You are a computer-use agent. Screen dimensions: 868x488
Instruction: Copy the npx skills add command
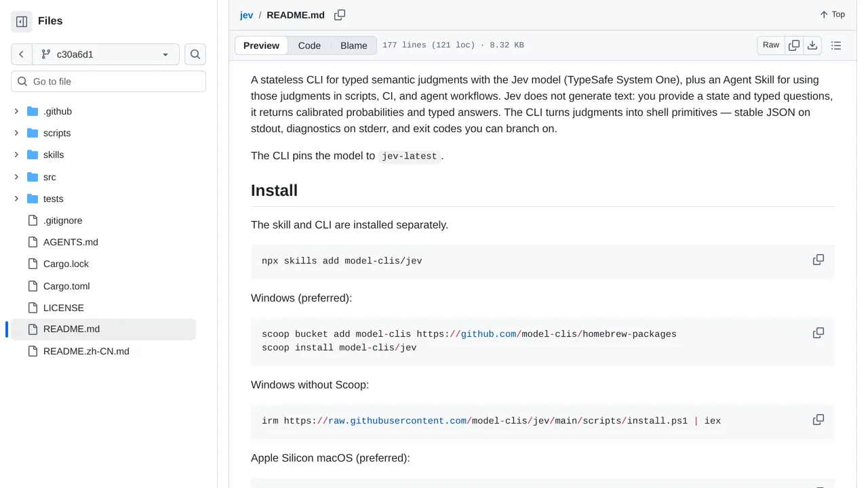pos(818,260)
